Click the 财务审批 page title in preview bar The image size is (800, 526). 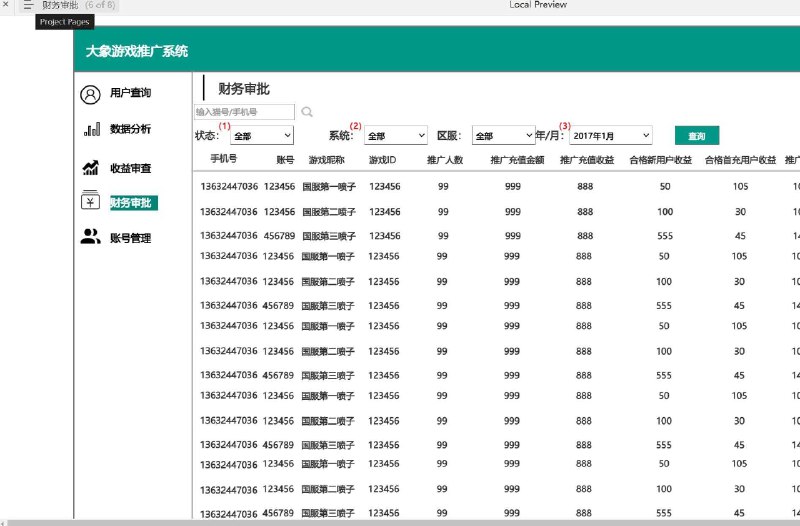pos(60,5)
